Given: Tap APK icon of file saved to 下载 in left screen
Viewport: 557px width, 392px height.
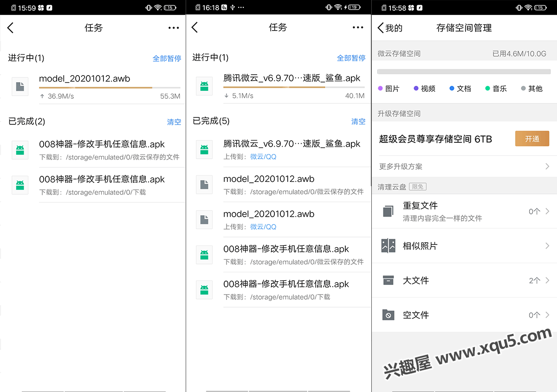Looking at the screenshot, I should 20,185.
